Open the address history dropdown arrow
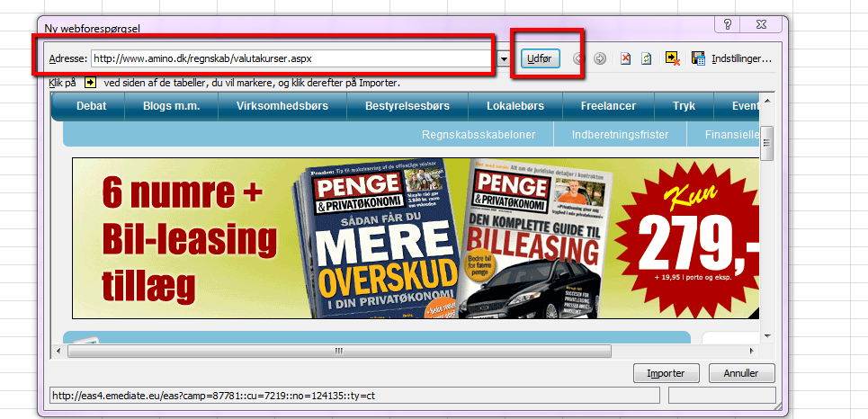The width and height of the screenshot is (868, 419). [504, 59]
